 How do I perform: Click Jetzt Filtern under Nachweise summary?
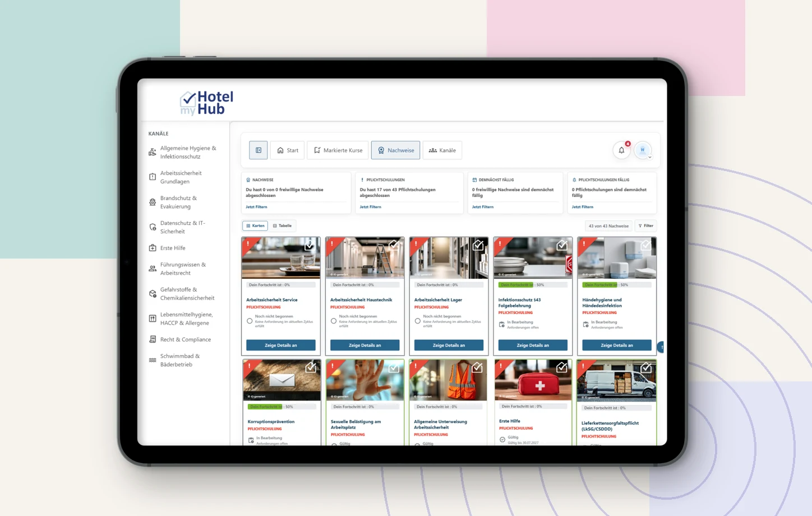pos(256,207)
